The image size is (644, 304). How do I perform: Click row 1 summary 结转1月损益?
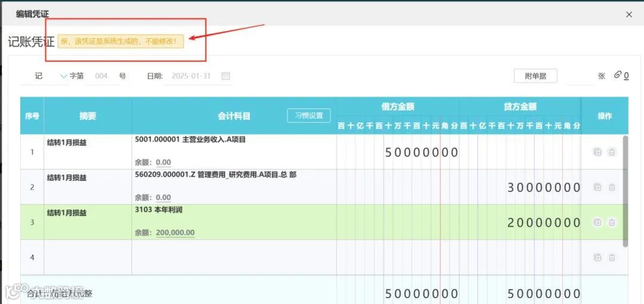[x=67, y=142]
